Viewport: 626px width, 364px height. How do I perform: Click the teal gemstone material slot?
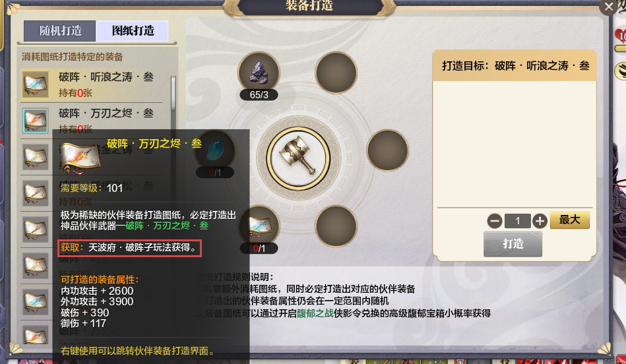[216, 150]
